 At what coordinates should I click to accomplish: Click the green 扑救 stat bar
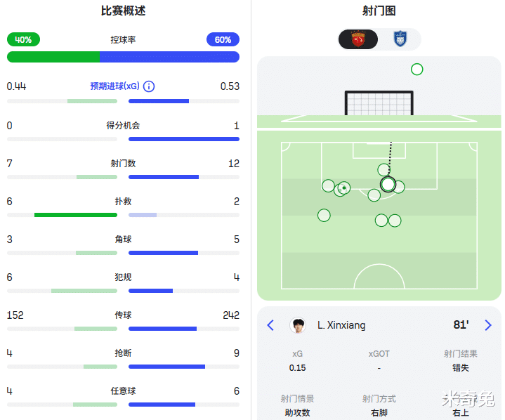coord(75,214)
